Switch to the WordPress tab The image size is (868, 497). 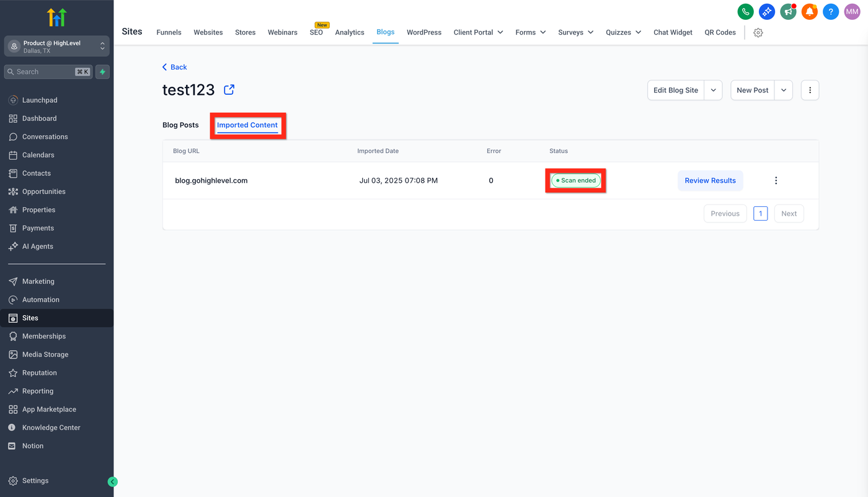424,32
